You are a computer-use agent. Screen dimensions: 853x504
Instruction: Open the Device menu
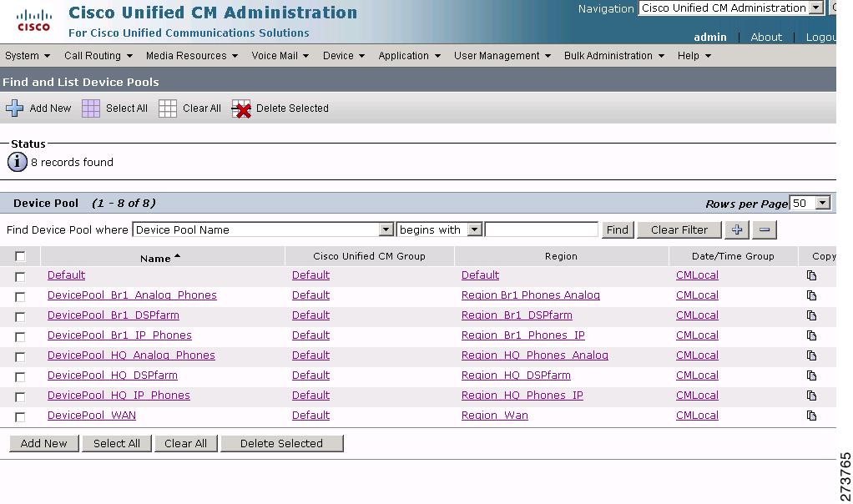tap(343, 56)
